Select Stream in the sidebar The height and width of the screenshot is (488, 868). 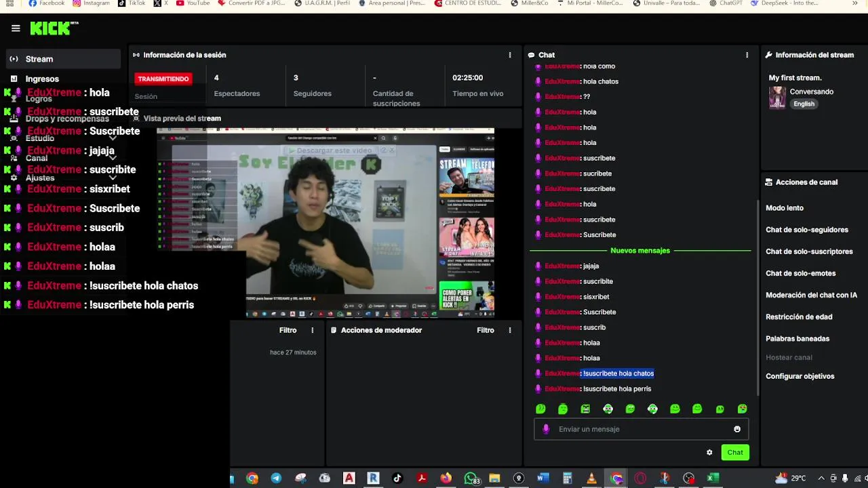(x=64, y=59)
